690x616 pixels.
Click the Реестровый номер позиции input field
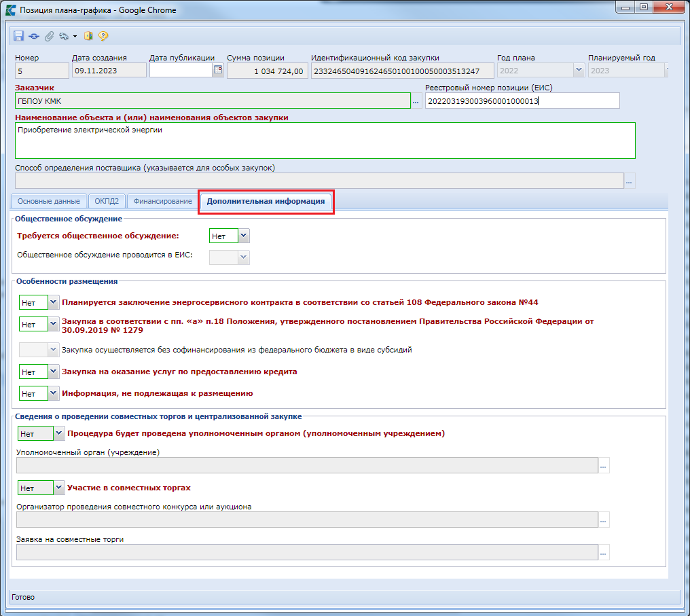522,101
